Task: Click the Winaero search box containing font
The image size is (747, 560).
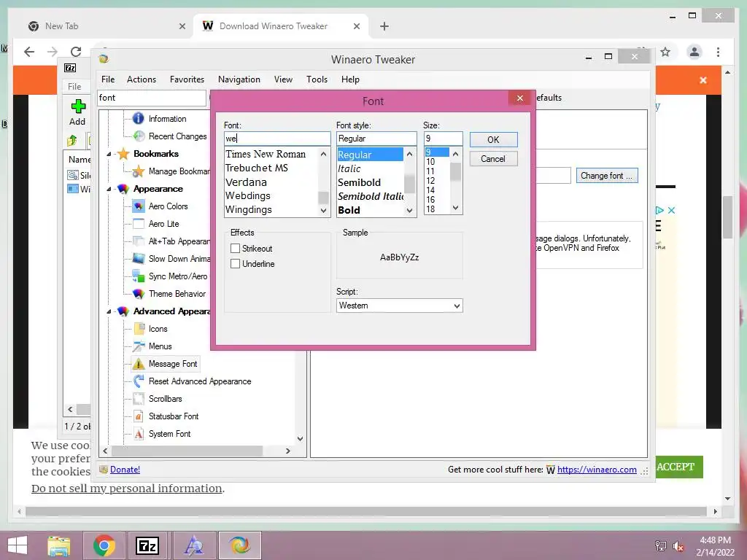Action: pos(152,98)
